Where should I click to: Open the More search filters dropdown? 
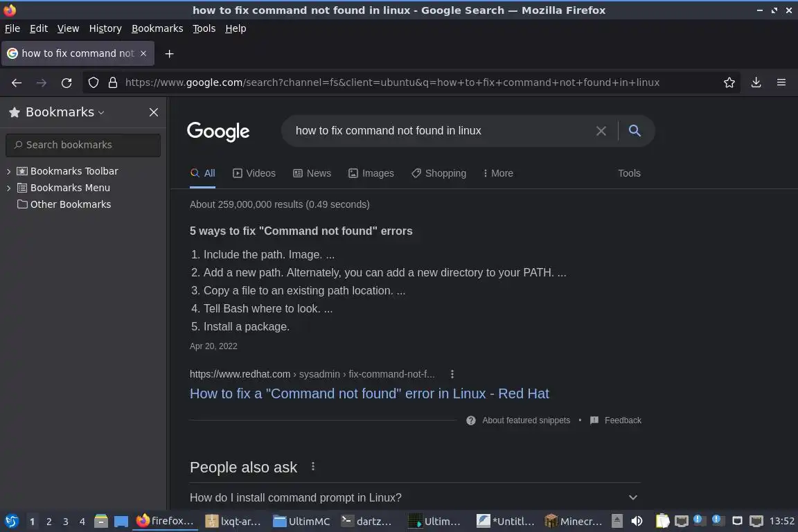click(x=498, y=173)
